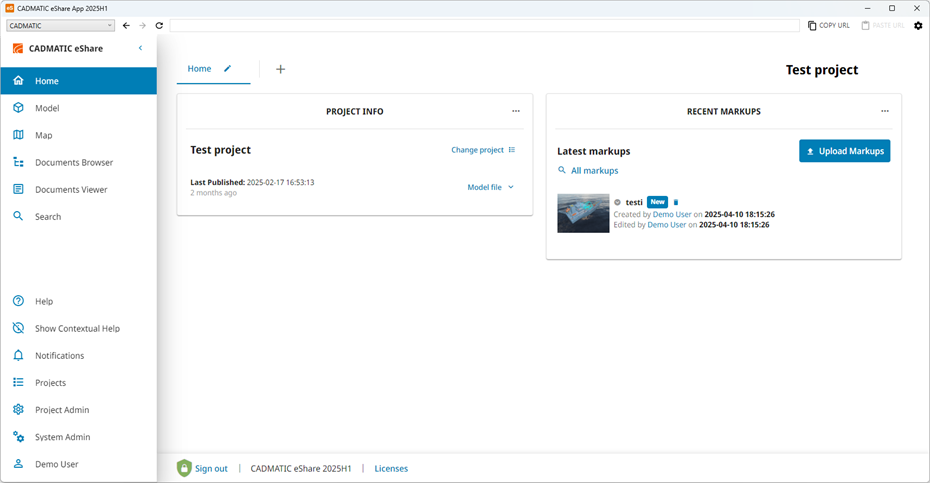The image size is (930, 483).
Task: Edit Home tab with pencil icon
Action: pyautogui.click(x=227, y=69)
